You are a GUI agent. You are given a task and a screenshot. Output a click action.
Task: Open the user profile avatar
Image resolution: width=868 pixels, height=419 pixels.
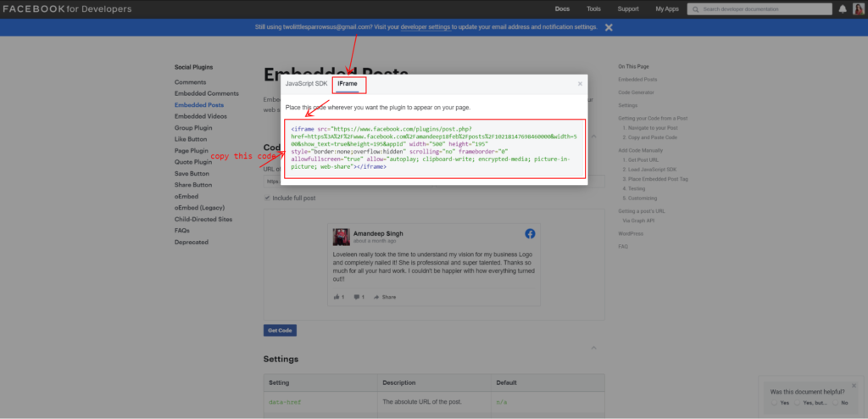pos(859,8)
